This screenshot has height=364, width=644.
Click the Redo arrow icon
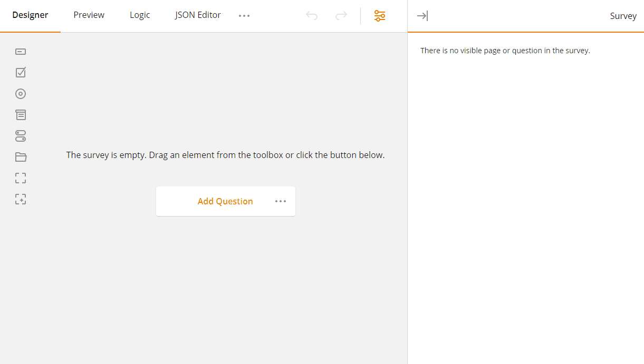tap(341, 15)
